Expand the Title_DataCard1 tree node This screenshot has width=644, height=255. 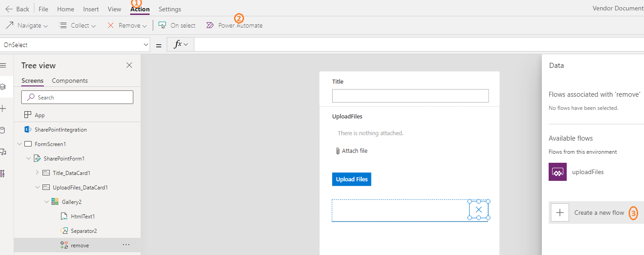pyautogui.click(x=37, y=173)
